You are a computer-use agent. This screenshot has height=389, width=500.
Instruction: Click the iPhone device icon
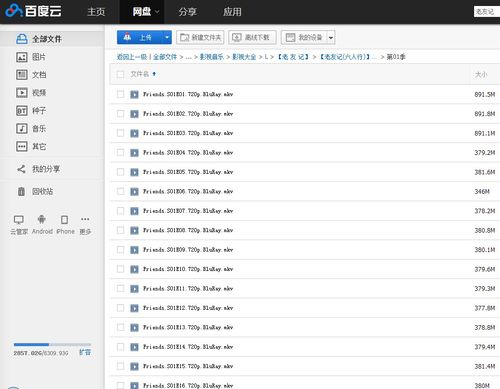64,220
